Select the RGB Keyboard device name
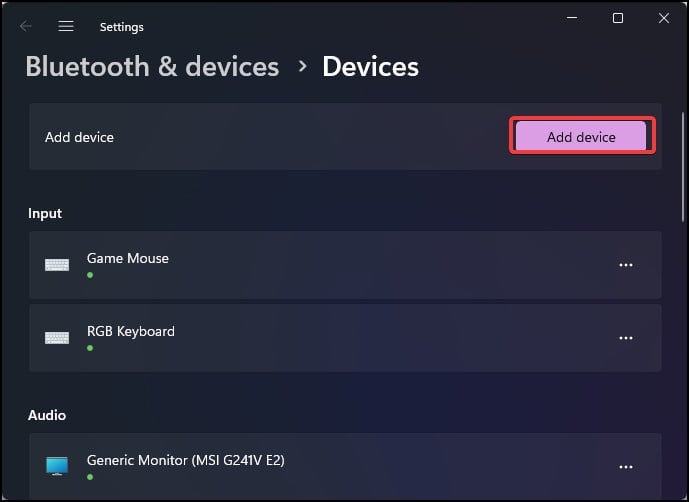Viewport: 689px width, 502px height. pyautogui.click(x=131, y=331)
